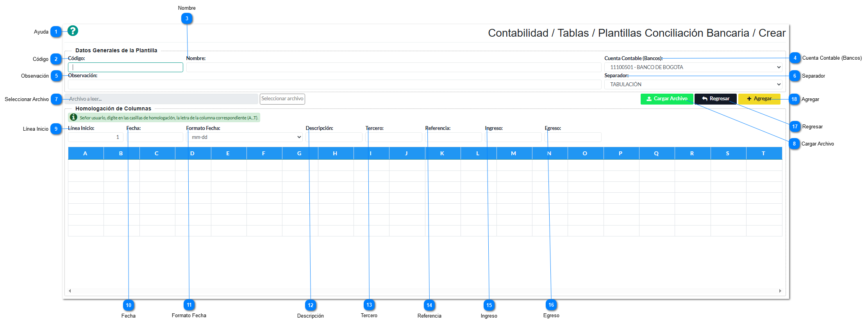Open the Formato Fecha dropdown
The height and width of the screenshot is (325, 868).
tap(245, 137)
